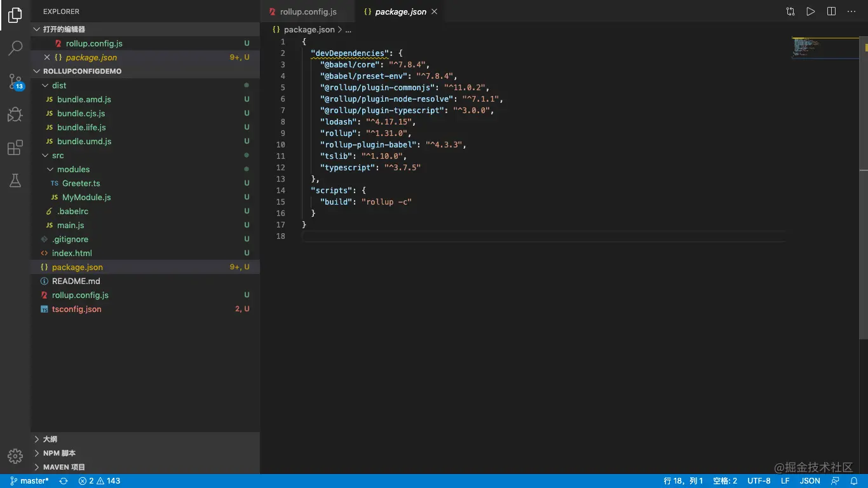
Task: Open the Explorer view in activity bar
Action: point(15,16)
